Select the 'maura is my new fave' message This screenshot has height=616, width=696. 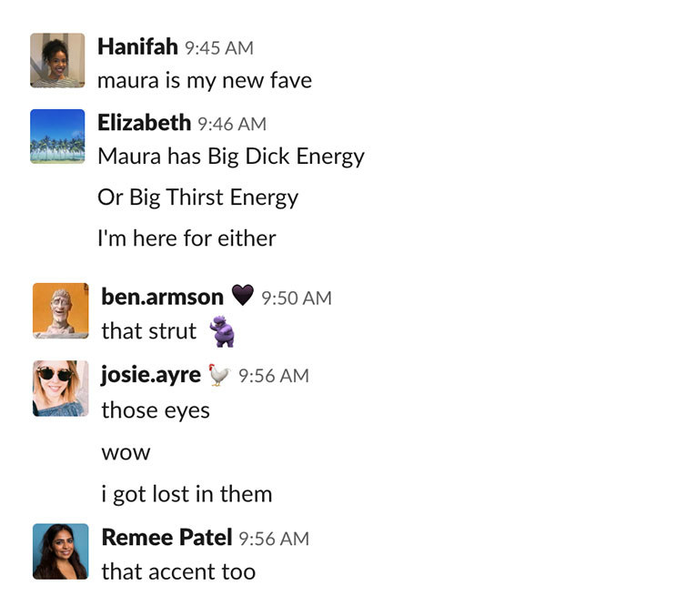tap(205, 81)
